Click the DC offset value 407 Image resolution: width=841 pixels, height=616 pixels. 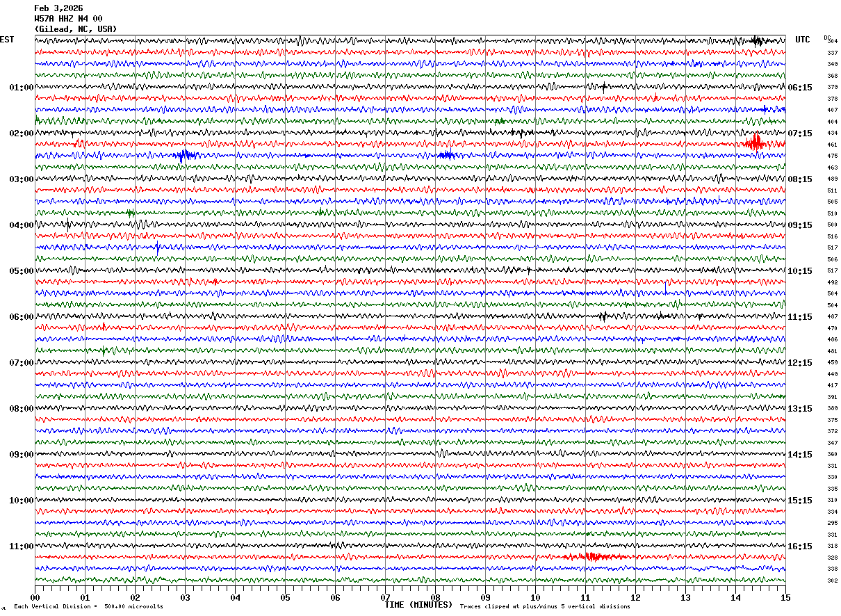click(x=833, y=111)
